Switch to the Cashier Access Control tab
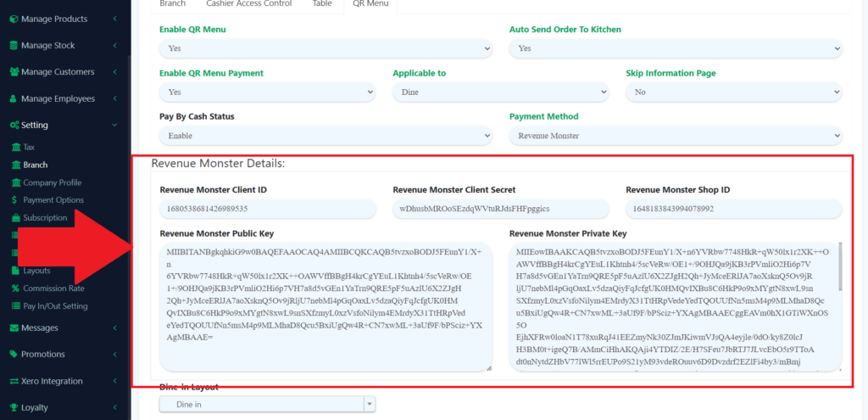 (x=243, y=4)
